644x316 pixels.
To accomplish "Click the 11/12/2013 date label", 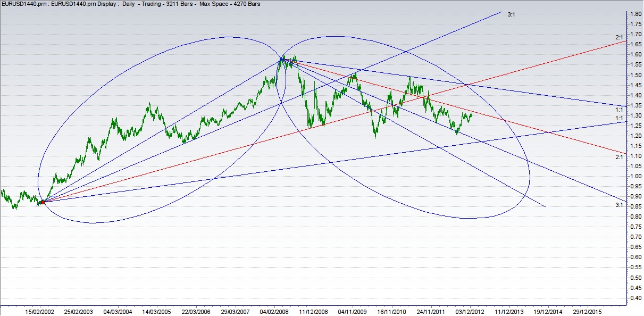I will (509, 311).
